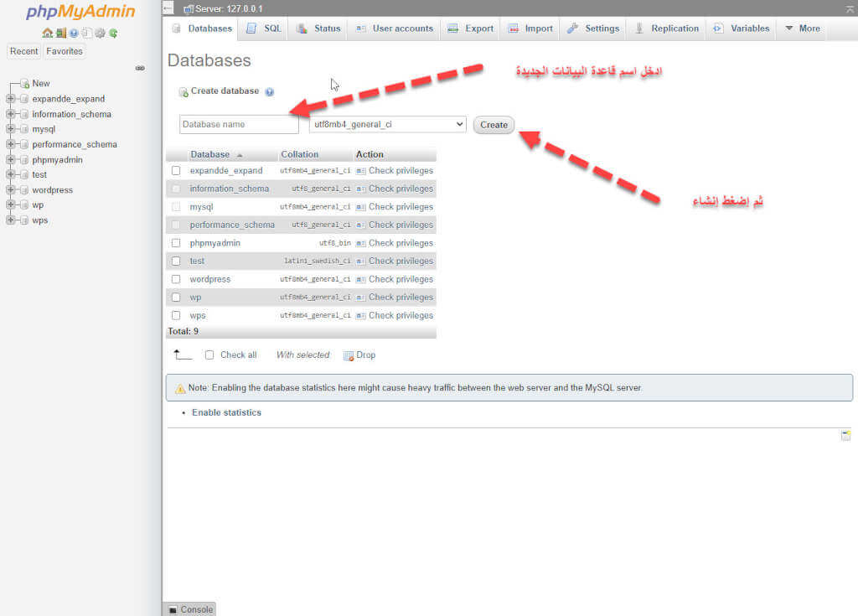Click the Drop icon below the table
858x616 pixels.
click(x=349, y=356)
